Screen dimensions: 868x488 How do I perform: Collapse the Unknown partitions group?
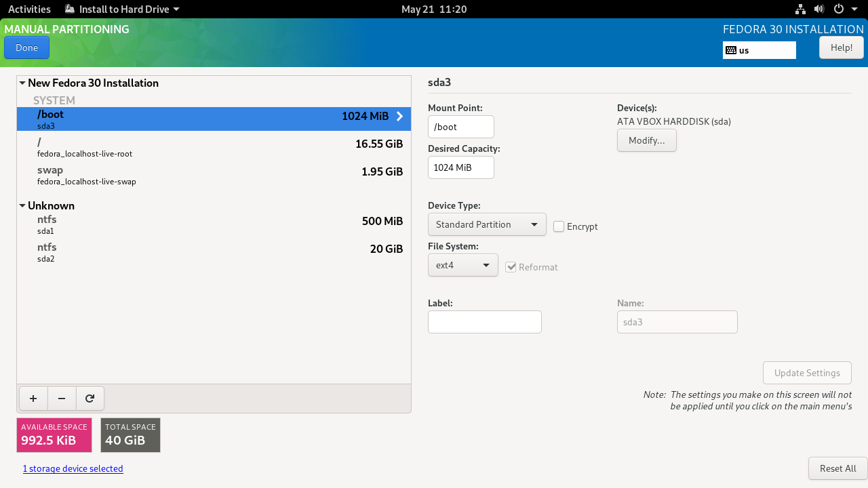click(22, 206)
